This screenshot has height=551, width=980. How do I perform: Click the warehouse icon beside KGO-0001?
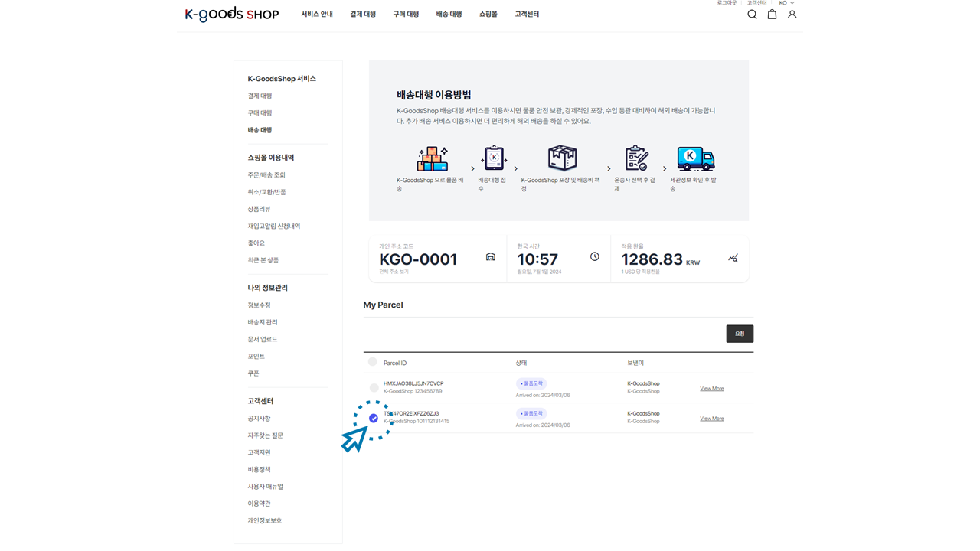(x=491, y=257)
